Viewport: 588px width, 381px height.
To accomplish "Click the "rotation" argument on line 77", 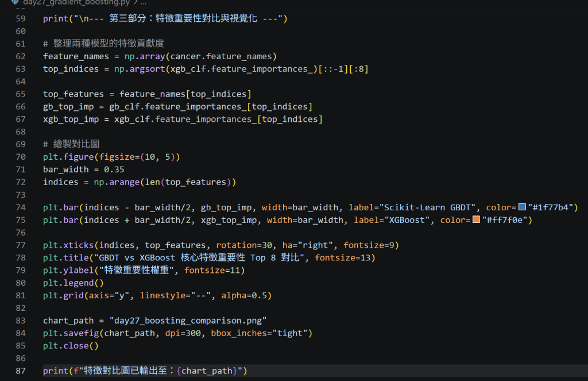I will point(236,245).
